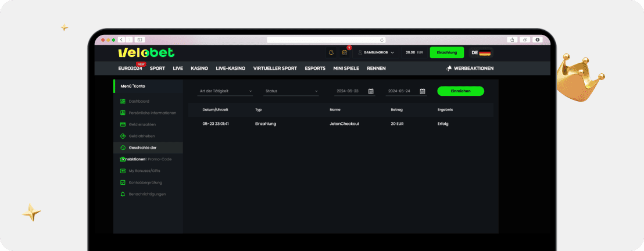Expand the Art der Tätigkeit dropdown
Screen dimensions: 644x251
click(226, 91)
